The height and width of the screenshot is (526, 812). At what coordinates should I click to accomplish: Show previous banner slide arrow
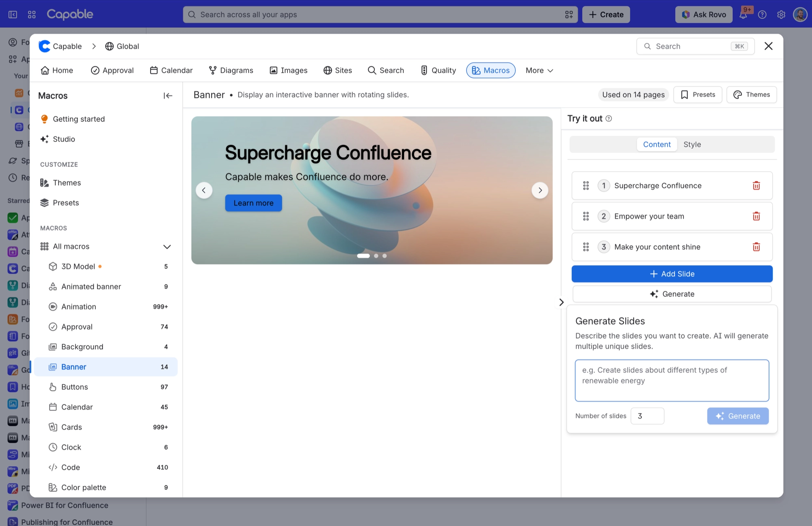pyautogui.click(x=204, y=190)
